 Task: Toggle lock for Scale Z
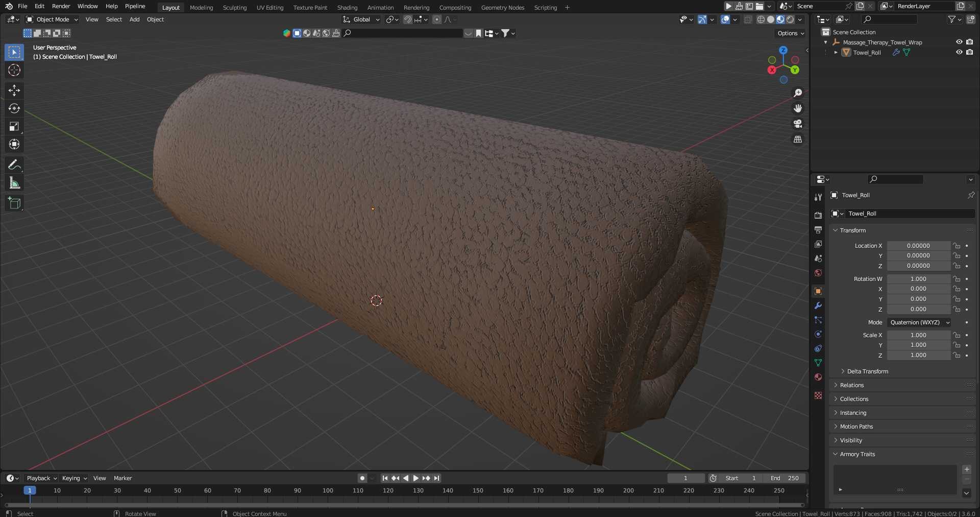(957, 355)
